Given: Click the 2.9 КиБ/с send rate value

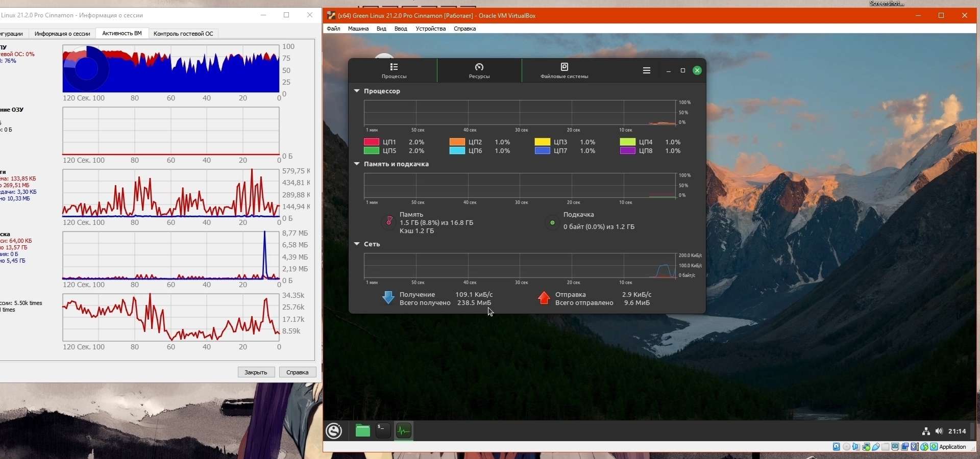Looking at the screenshot, I should (637, 295).
